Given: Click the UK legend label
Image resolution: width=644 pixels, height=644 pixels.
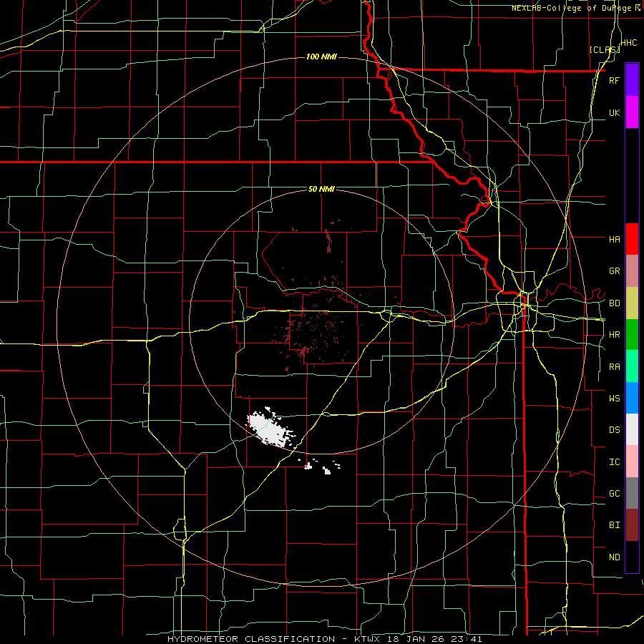Looking at the screenshot, I should coord(614,112).
